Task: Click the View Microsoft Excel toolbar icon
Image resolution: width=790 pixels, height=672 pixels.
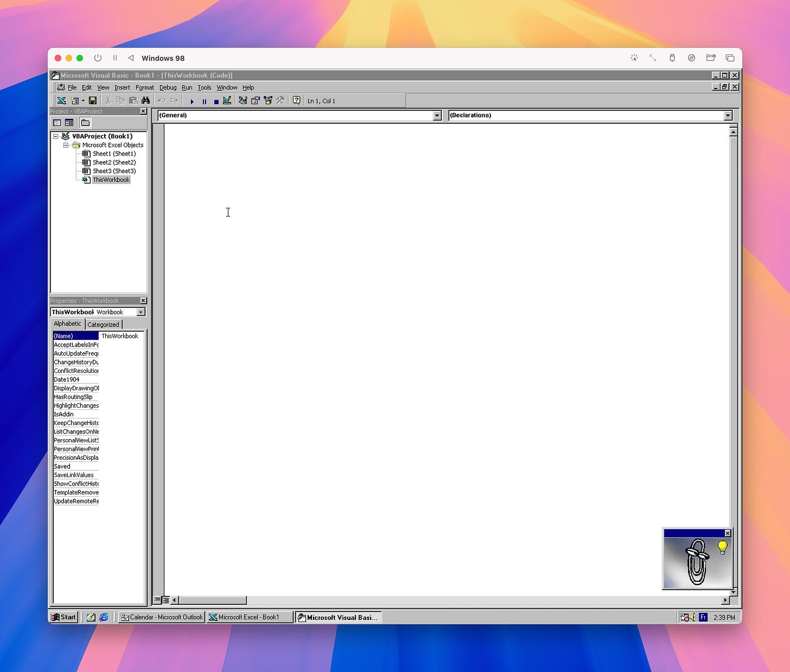Action: click(62, 101)
